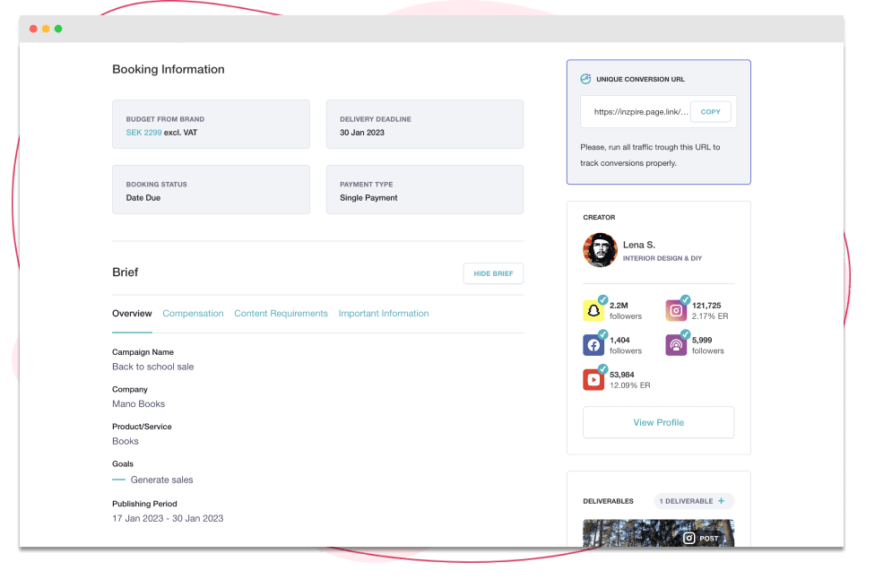Image resolution: width=892 pixels, height=588 pixels.
Task: Click the unique conversion URL header icon
Action: point(585,79)
